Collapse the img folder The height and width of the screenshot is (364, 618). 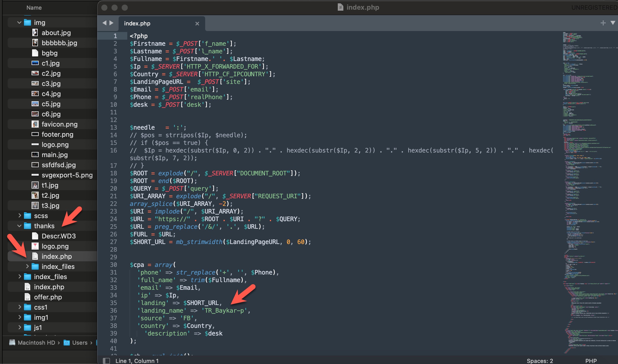pos(19,23)
